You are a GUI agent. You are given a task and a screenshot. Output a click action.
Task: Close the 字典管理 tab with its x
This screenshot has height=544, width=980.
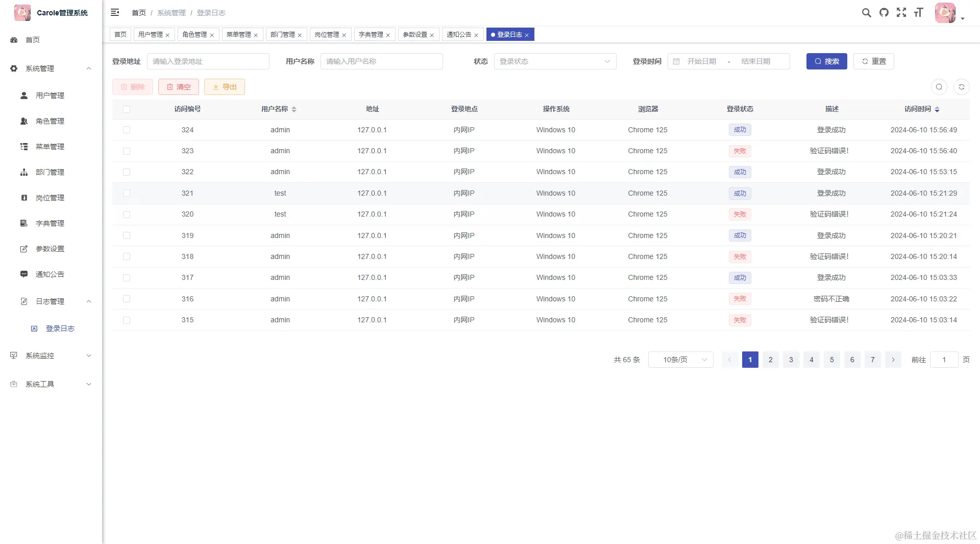[x=388, y=35]
